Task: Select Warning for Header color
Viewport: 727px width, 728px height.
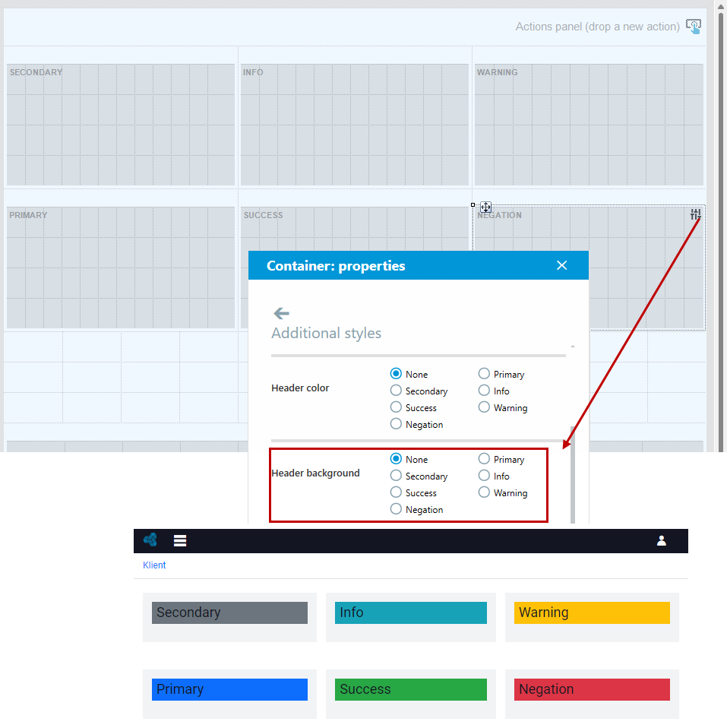Action: point(484,407)
